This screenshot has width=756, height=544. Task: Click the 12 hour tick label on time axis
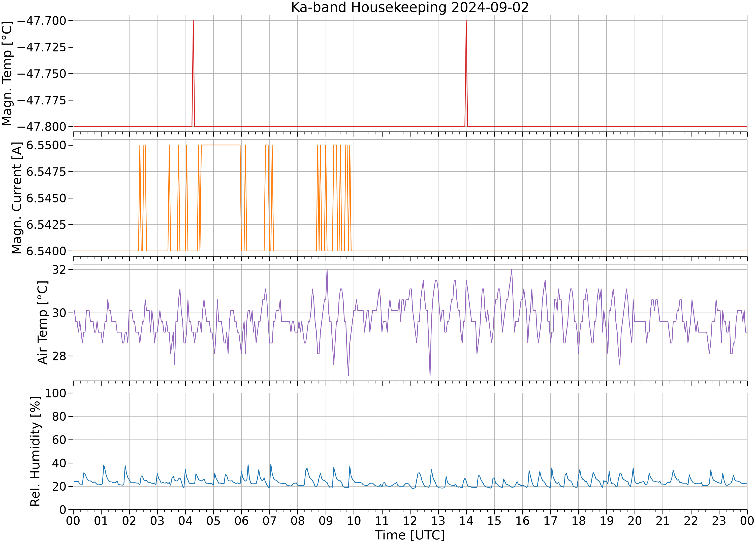click(x=410, y=521)
